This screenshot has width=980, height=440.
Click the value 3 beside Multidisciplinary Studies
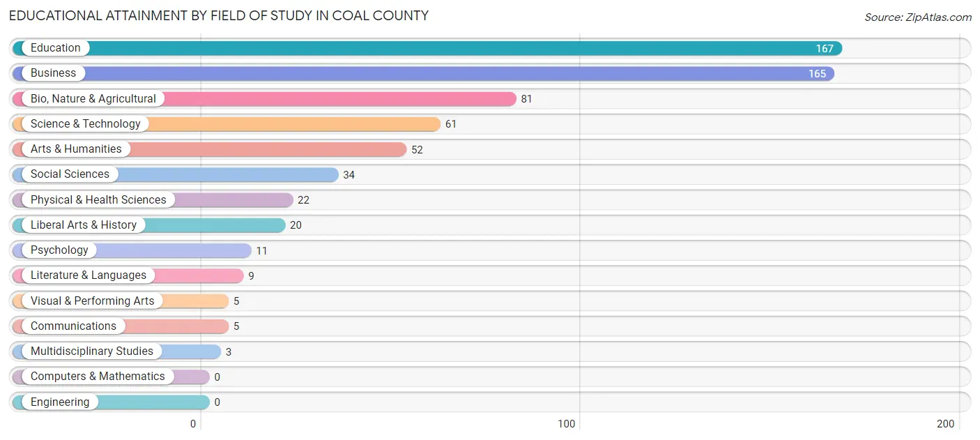click(228, 352)
